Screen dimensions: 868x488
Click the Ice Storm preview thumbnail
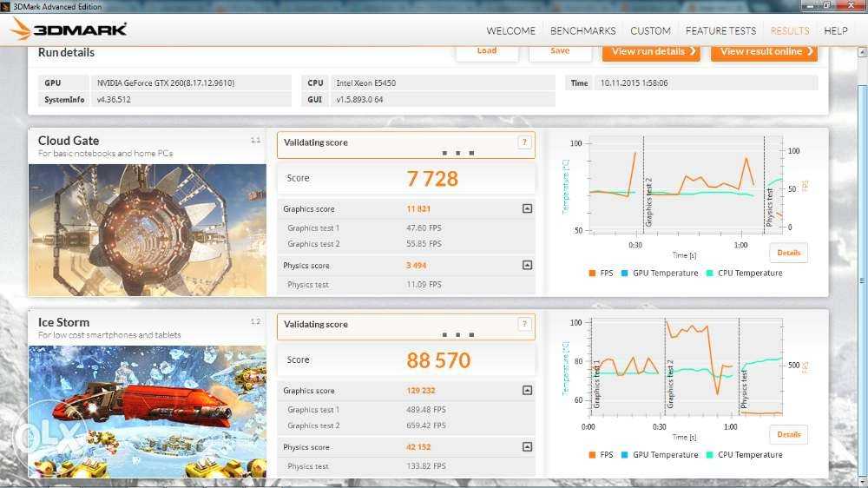[x=148, y=412]
